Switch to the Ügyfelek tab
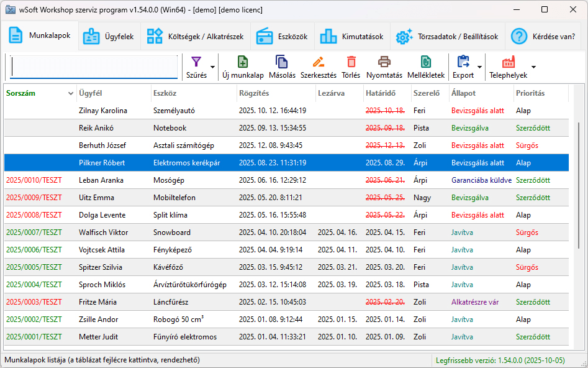 [109, 37]
